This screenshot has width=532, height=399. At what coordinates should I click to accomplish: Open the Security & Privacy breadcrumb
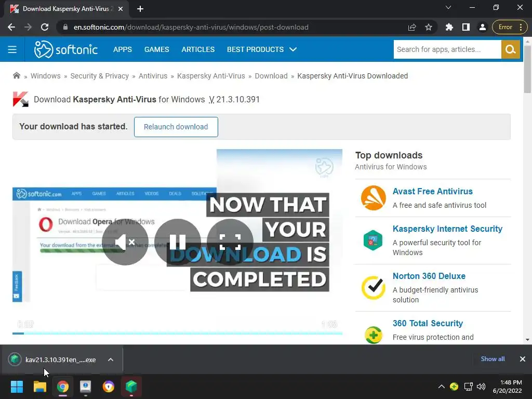pos(99,76)
